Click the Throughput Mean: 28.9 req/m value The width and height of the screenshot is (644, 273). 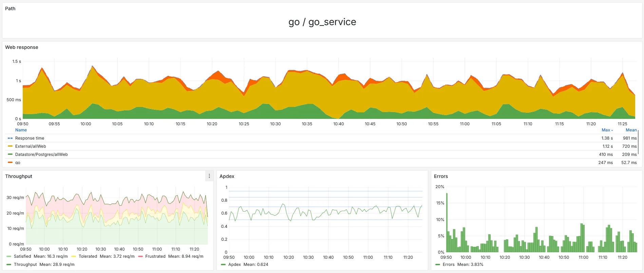click(x=57, y=265)
